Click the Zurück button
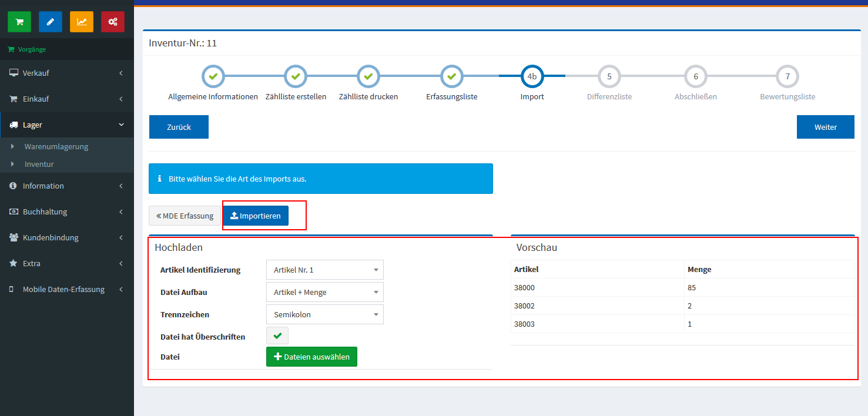868x416 pixels. click(x=179, y=127)
